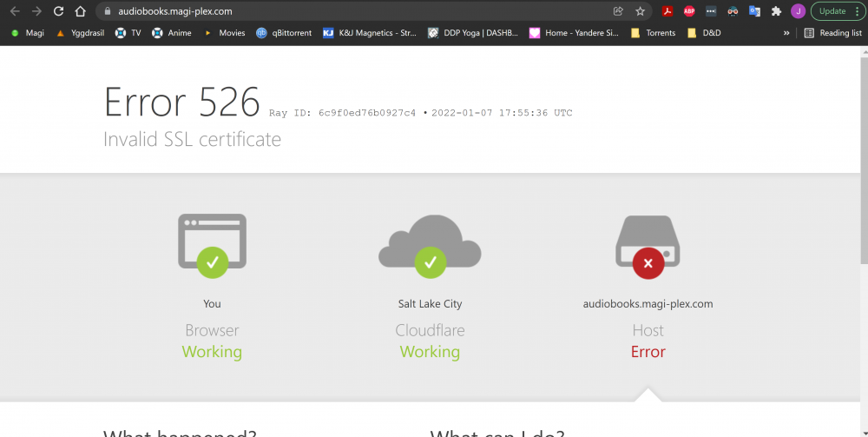This screenshot has width=868, height=437.
Task: Click the Error 526 heading
Action: coord(181,102)
